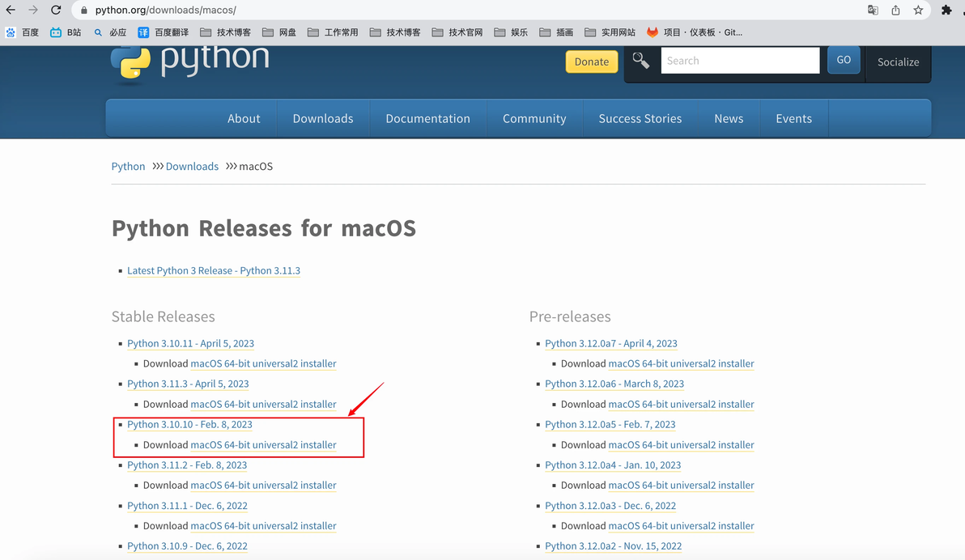
Task: Bookmark this page with the star icon
Action: tap(918, 10)
